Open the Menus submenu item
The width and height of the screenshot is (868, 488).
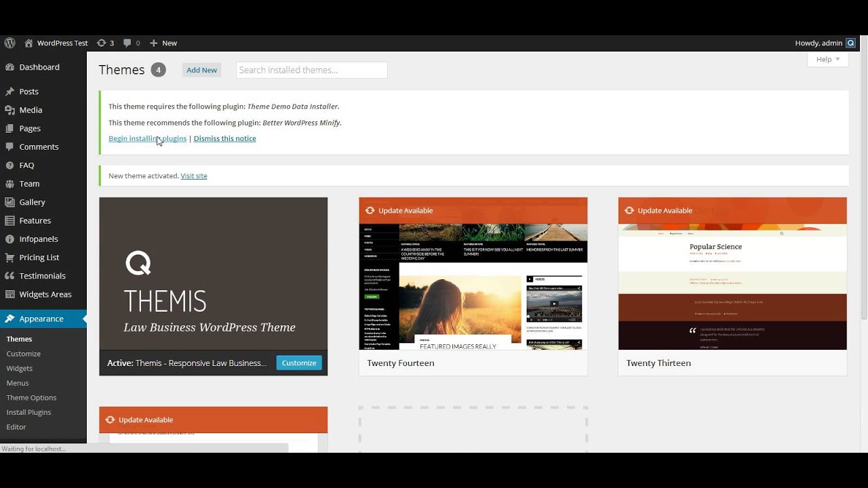pyautogui.click(x=18, y=383)
